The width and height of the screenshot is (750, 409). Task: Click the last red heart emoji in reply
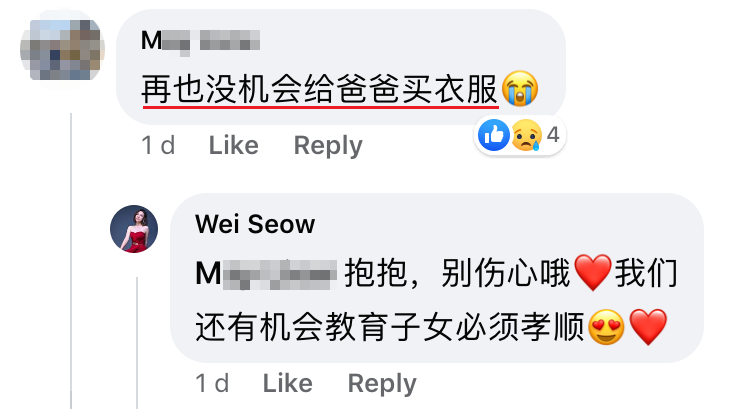tap(648, 327)
